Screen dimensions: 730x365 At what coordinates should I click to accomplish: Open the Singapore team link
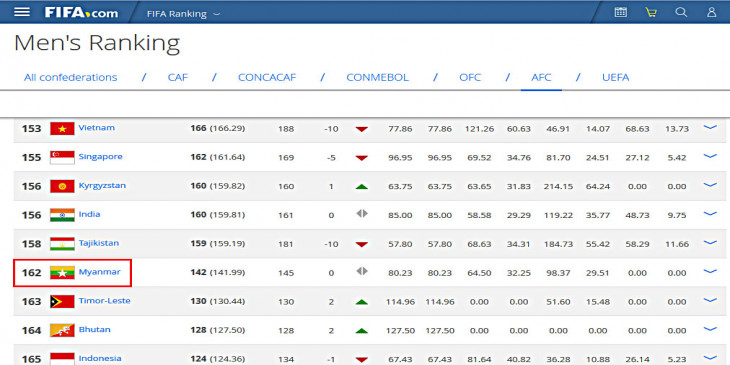101,156
